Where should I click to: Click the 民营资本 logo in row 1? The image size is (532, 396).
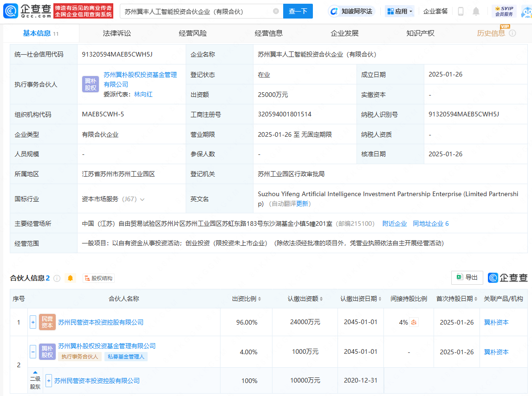(x=47, y=322)
